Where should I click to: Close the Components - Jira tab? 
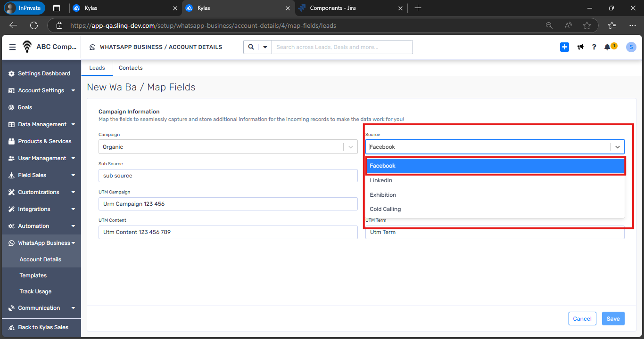(401, 8)
